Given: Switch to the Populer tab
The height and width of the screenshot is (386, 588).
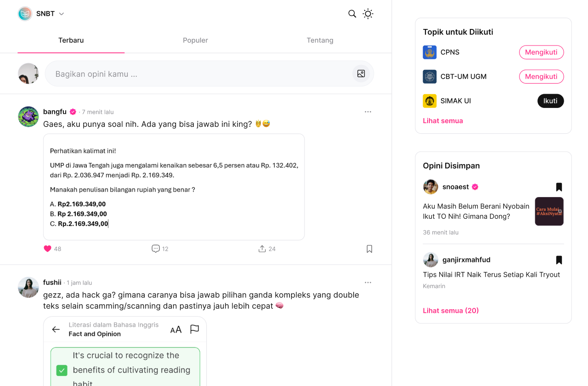Looking at the screenshot, I should 195,40.
